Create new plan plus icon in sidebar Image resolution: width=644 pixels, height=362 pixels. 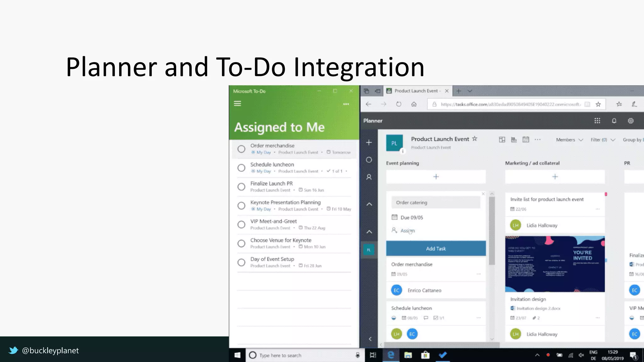tap(369, 142)
